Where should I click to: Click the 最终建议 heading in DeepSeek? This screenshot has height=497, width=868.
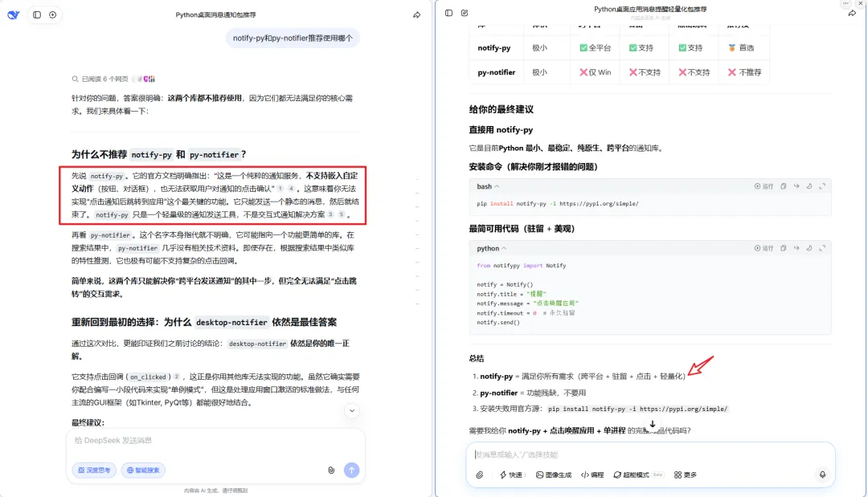[88, 422]
